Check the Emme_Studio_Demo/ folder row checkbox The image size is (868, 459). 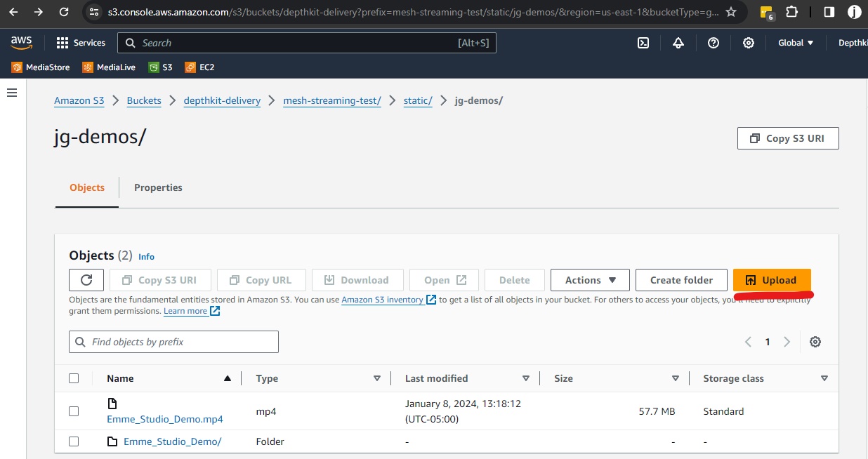pos(74,441)
